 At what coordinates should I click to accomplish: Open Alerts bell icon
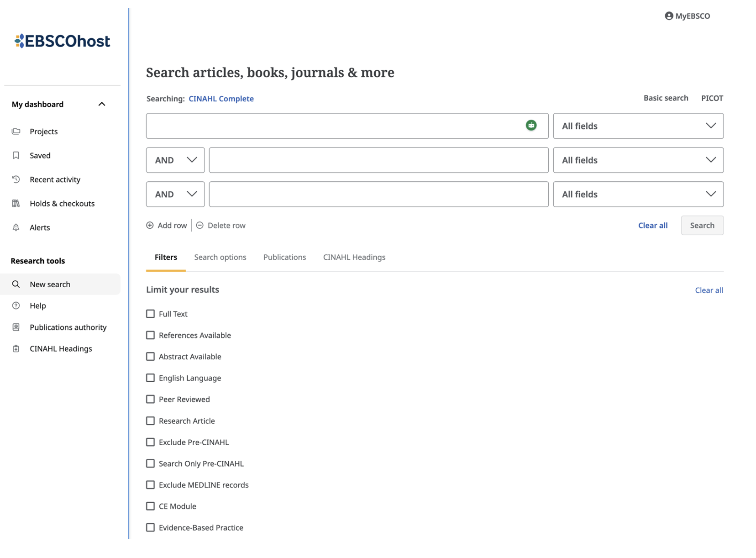[x=16, y=227]
